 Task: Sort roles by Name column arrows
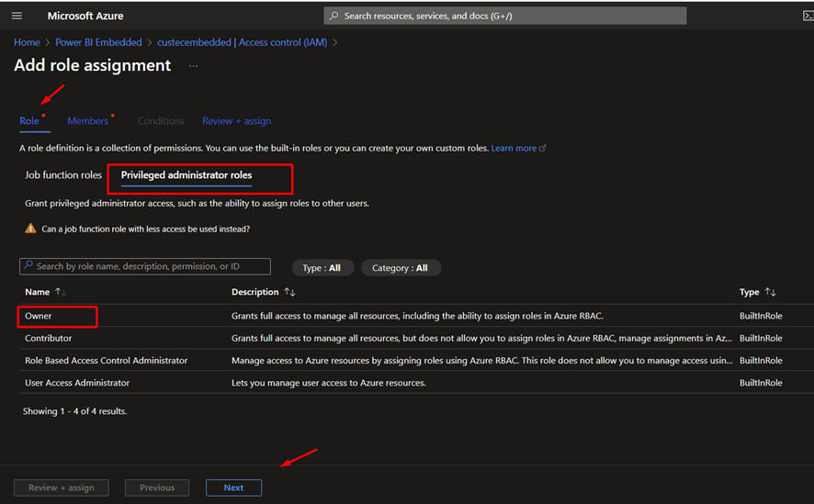pos(61,292)
